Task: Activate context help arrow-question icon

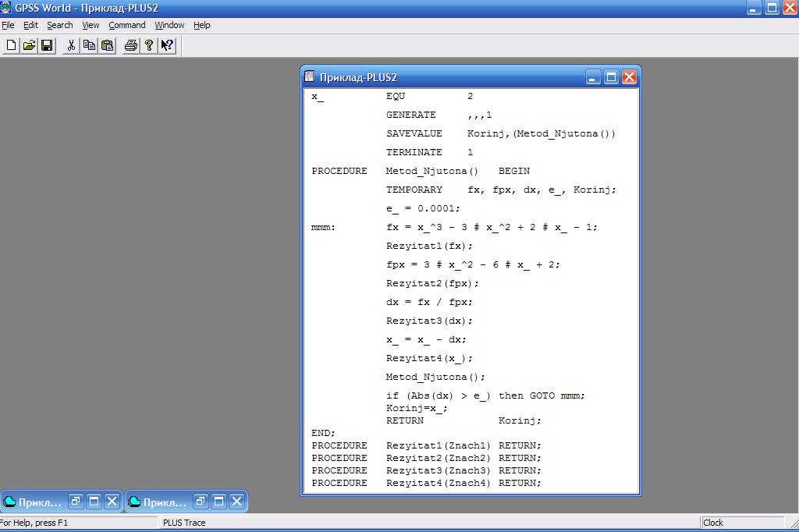Action: coord(167,46)
